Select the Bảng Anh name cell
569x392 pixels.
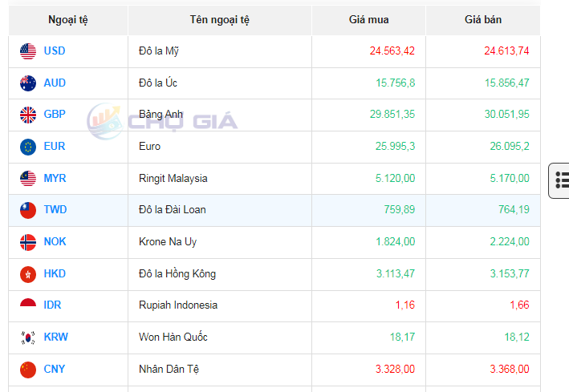(220, 115)
